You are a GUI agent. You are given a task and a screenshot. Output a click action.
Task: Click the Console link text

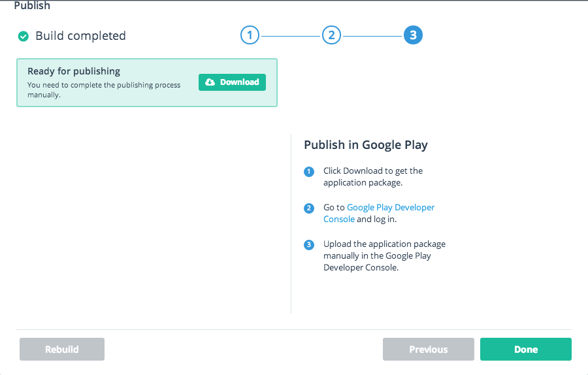tap(339, 219)
